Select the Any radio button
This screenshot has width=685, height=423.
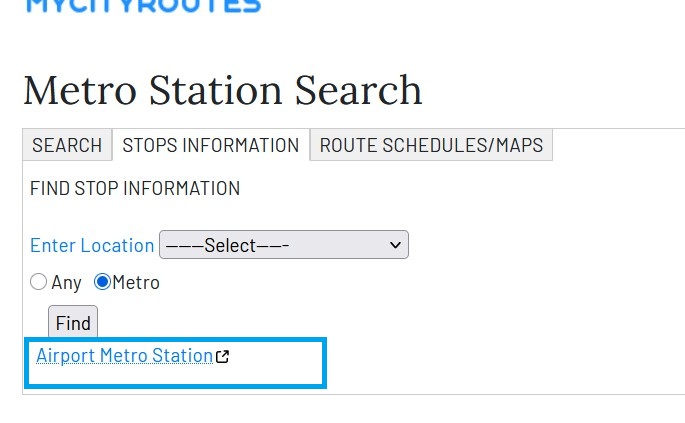click(39, 282)
